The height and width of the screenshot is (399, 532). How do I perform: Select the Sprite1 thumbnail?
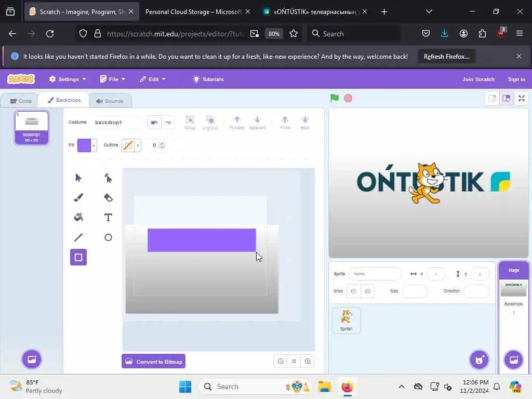(x=347, y=321)
